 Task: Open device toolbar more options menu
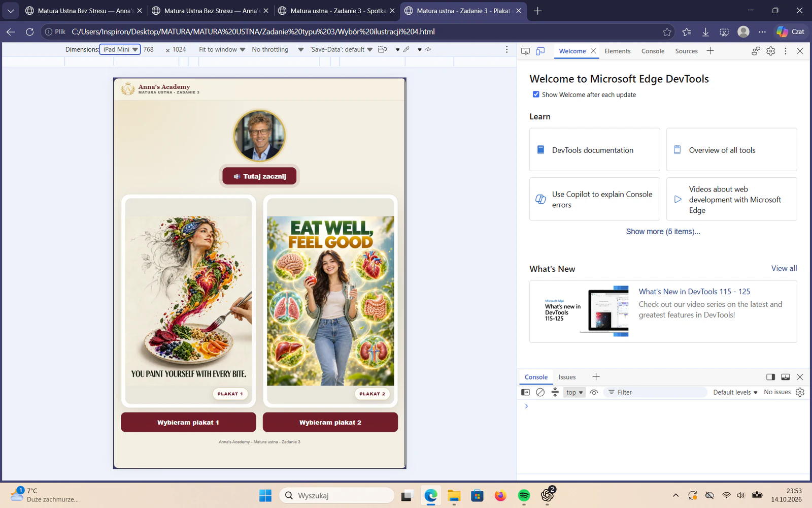coord(506,49)
